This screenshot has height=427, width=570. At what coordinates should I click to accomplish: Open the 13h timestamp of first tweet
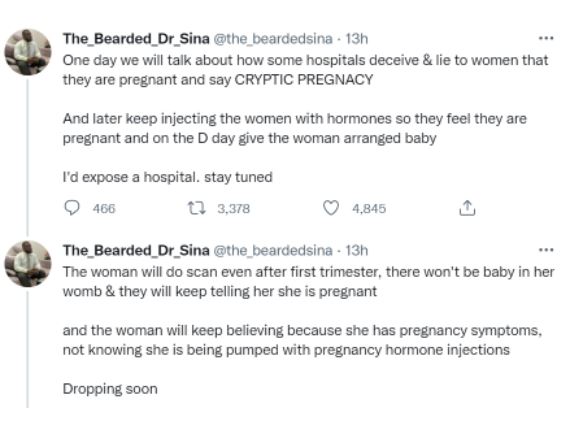tap(356, 39)
